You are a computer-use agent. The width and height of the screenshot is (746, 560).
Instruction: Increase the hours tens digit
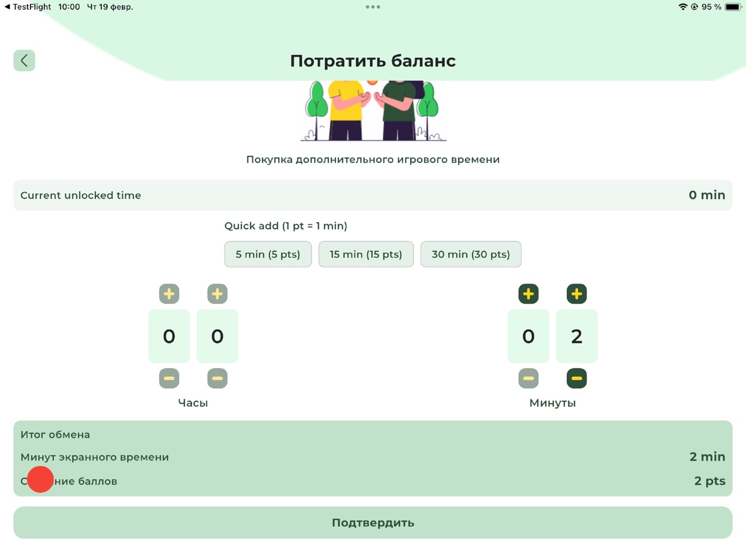pos(169,294)
